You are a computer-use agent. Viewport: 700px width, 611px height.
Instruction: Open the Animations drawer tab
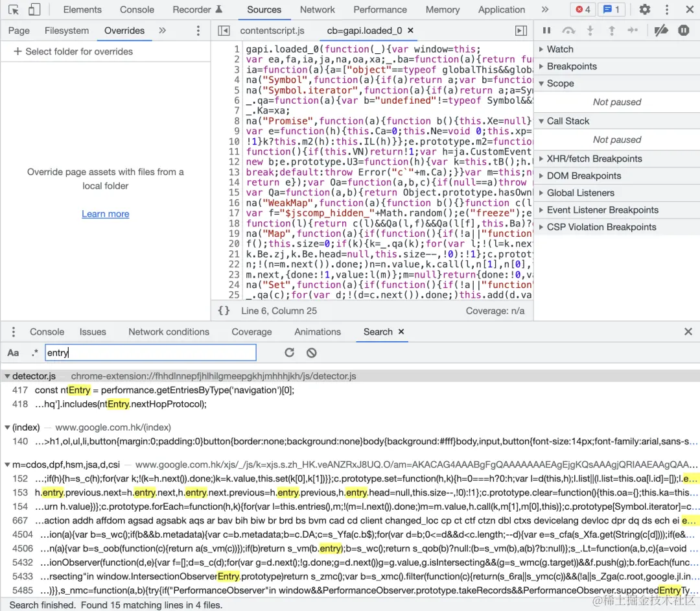pos(318,332)
